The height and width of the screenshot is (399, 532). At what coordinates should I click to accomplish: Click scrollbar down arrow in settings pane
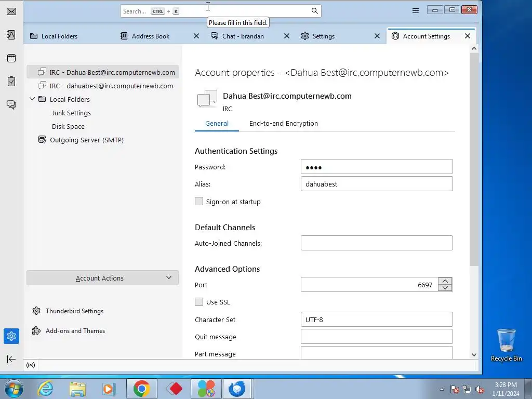pos(474,355)
